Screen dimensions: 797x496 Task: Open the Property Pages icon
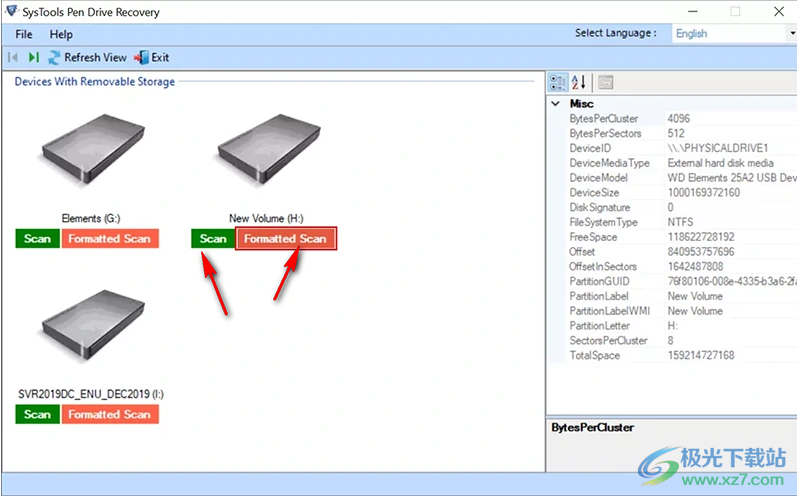[606, 82]
